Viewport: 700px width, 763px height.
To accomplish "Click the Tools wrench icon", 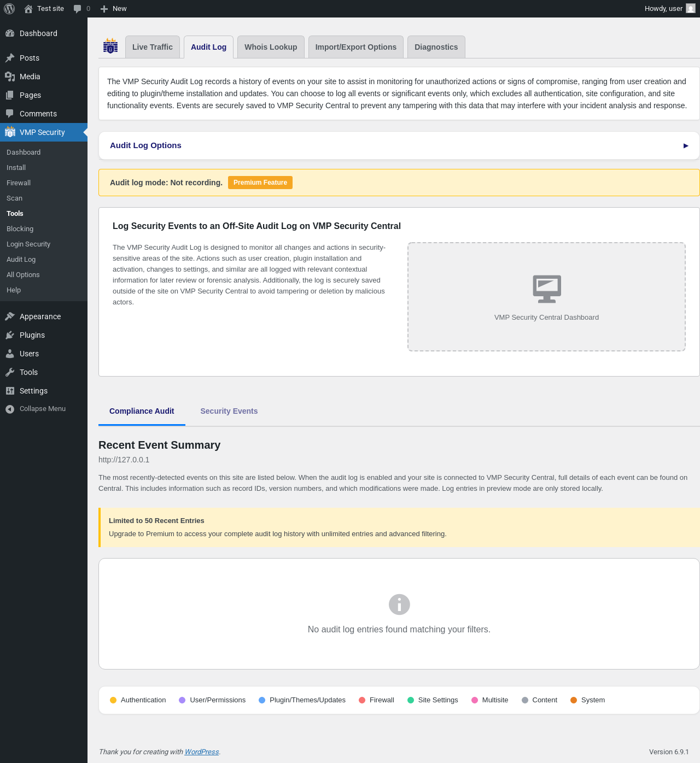I will [x=10, y=372].
